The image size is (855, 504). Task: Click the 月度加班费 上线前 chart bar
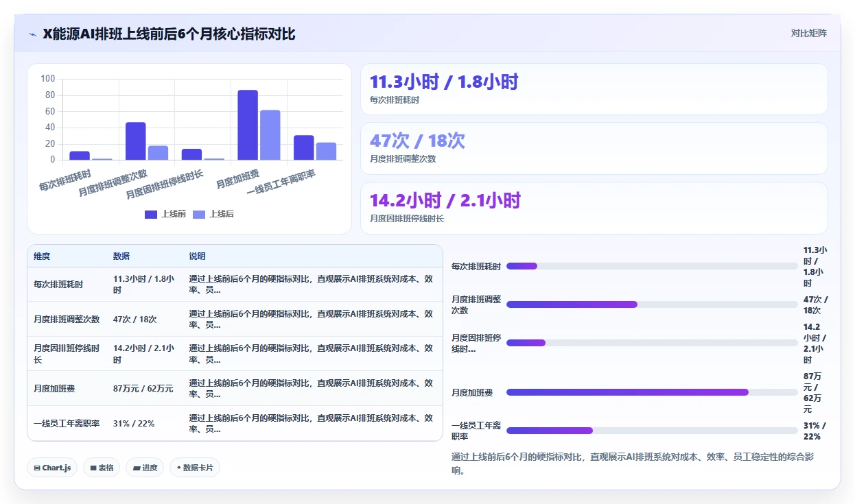[248, 125]
